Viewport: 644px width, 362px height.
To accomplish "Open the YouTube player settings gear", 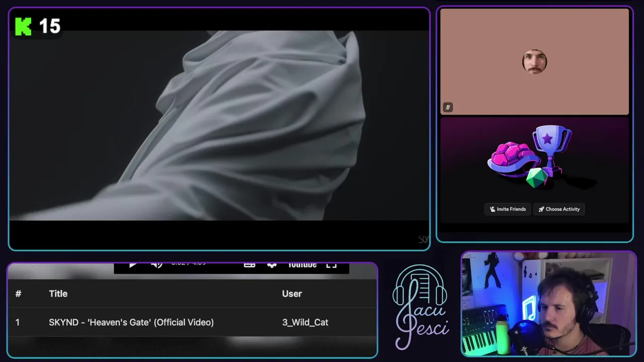I will 272,265.
